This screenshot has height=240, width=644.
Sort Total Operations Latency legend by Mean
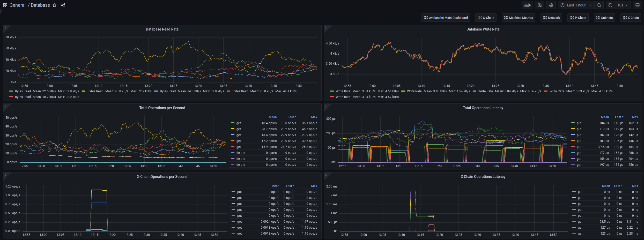click(x=605, y=117)
